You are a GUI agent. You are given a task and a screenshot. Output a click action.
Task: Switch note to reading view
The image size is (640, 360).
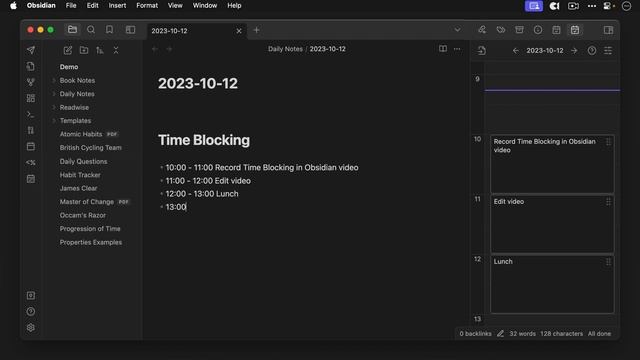click(443, 49)
